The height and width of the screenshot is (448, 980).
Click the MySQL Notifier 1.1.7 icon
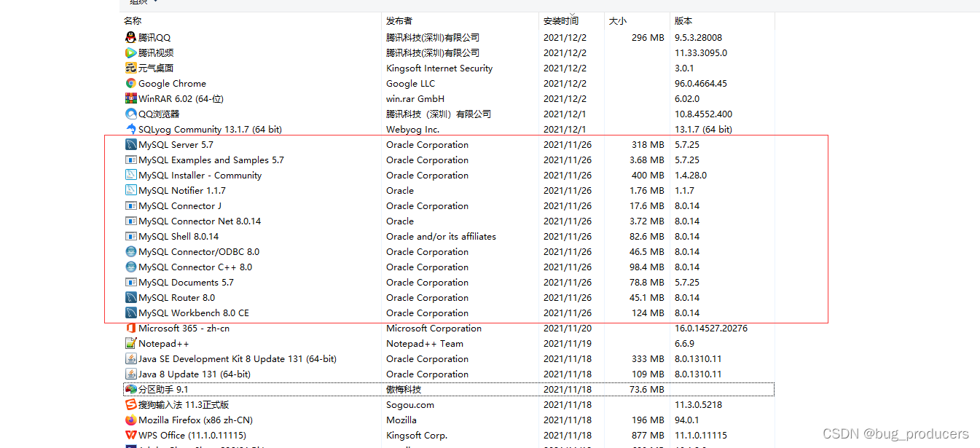click(x=130, y=190)
